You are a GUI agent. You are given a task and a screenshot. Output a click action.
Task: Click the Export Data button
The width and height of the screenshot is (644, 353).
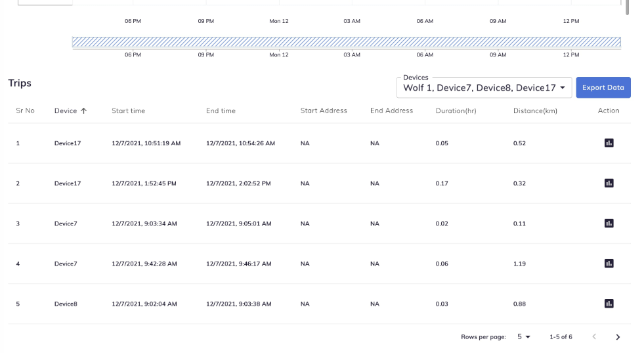point(603,87)
